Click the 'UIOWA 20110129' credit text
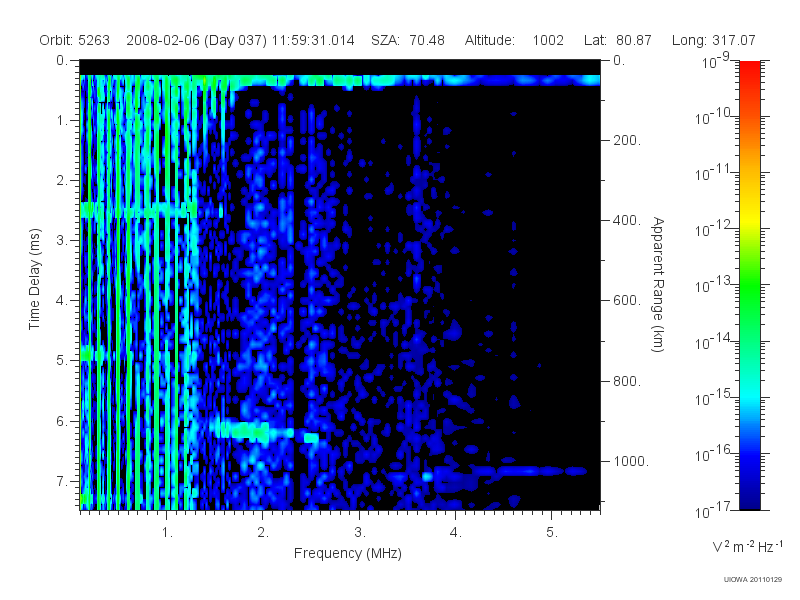This screenshot has height=600, width=800. (753, 579)
